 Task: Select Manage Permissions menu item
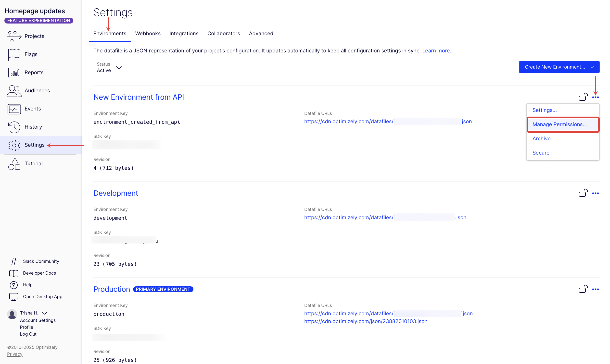click(559, 124)
